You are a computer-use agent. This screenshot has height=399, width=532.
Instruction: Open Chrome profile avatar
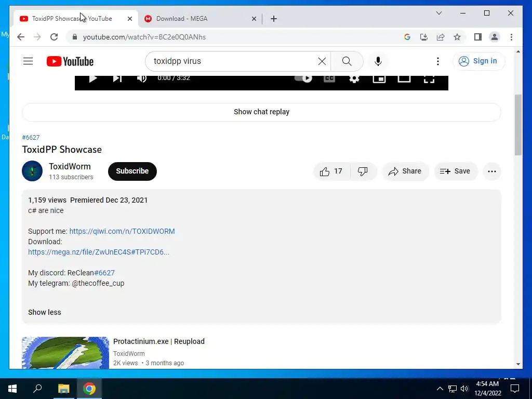(495, 37)
